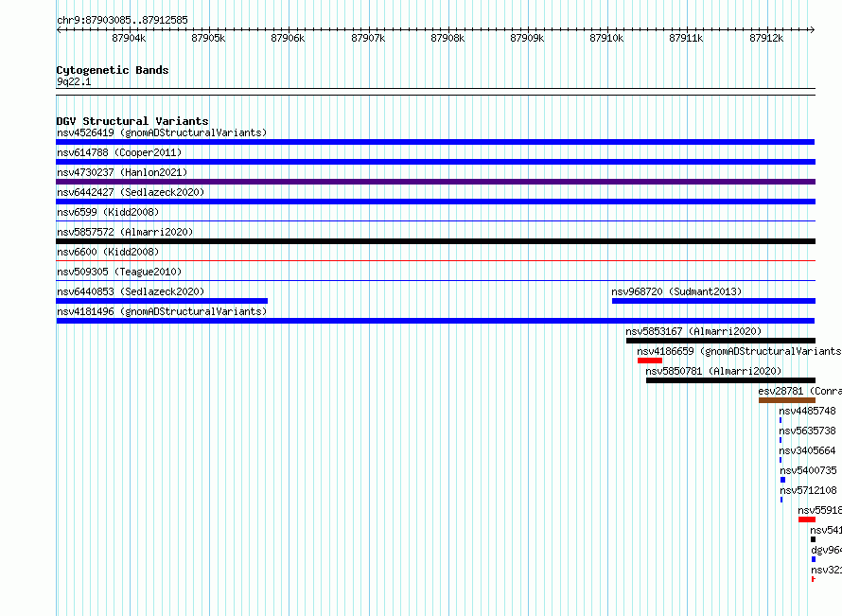Screen dimensions: 842x616
Task: Select the black nsv5857572 Almarri2020 bar
Action: (x=435, y=241)
